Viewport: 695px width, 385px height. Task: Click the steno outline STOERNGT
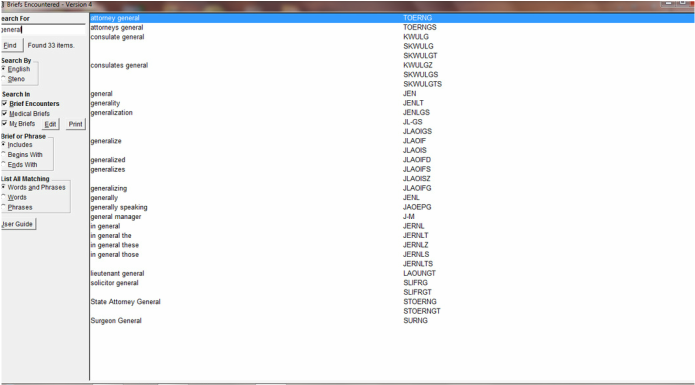[422, 311]
